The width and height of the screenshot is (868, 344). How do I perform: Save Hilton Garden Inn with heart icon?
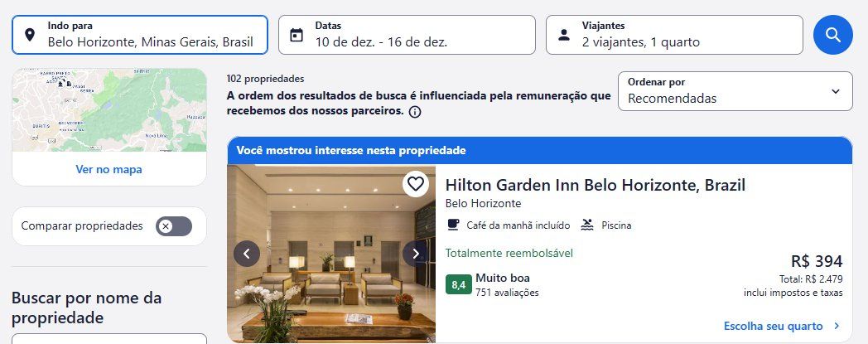pos(416,183)
